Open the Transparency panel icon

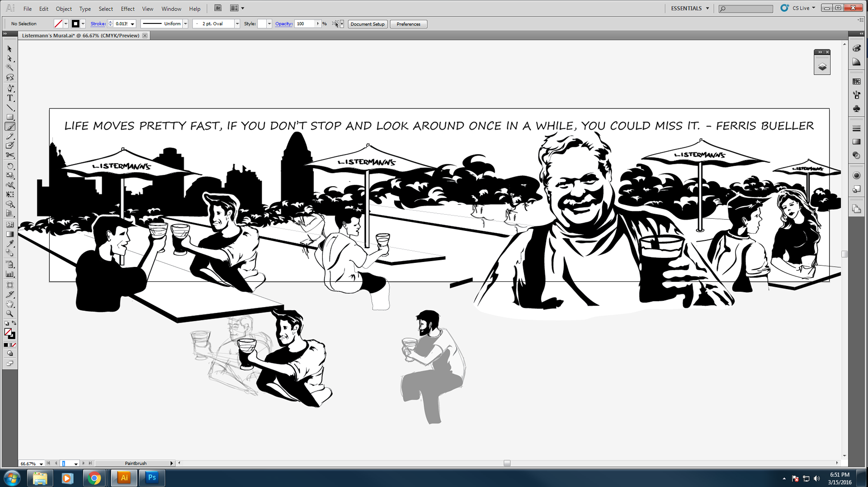(x=856, y=155)
